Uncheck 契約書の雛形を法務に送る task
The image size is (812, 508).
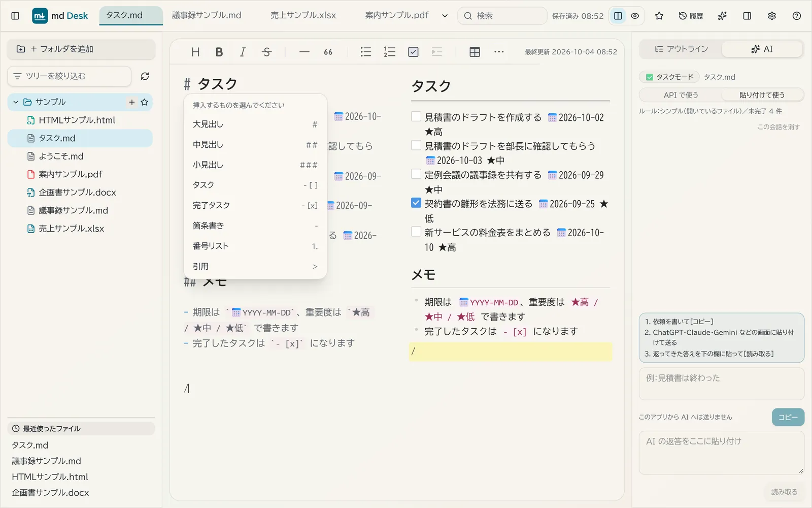pos(416,203)
